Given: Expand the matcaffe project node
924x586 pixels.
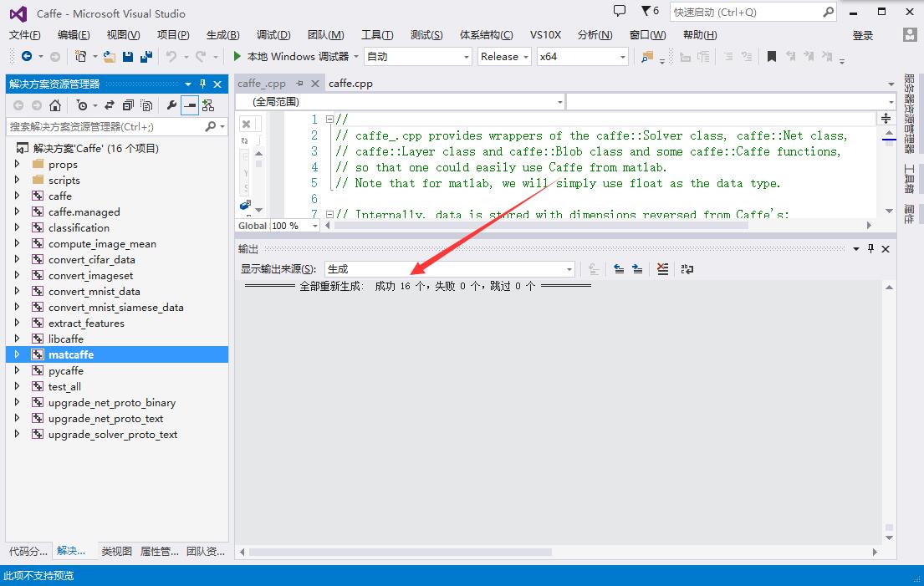Looking at the screenshot, I should pyautogui.click(x=16, y=354).
